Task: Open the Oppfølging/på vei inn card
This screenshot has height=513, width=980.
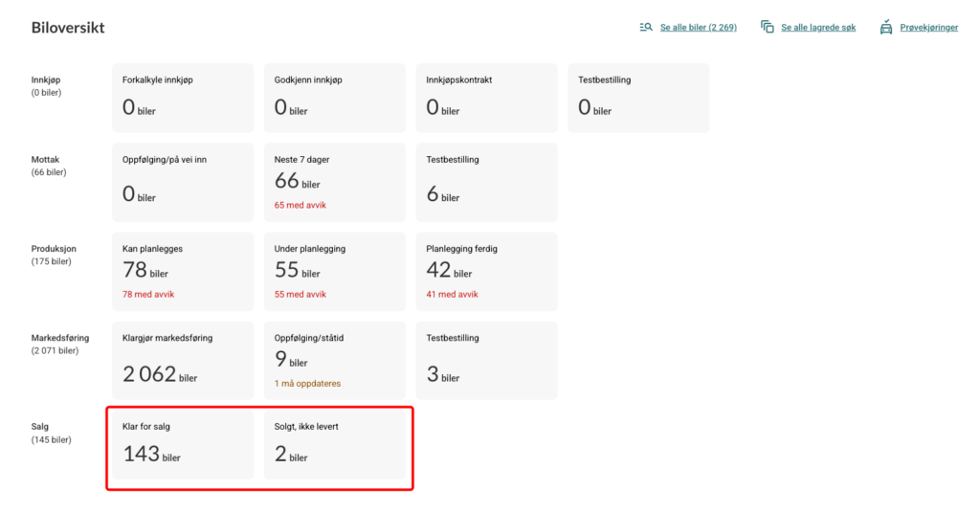Action: 182,182
